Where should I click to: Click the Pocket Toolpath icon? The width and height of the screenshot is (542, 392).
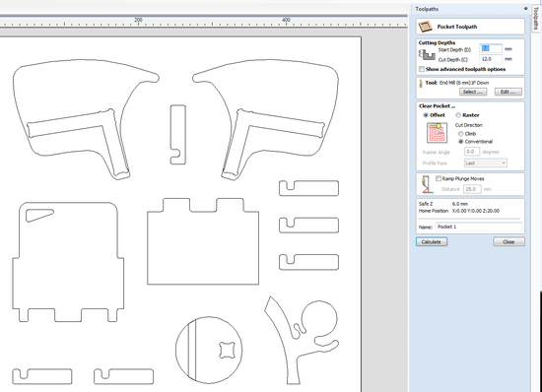click(x=425, y=27)
